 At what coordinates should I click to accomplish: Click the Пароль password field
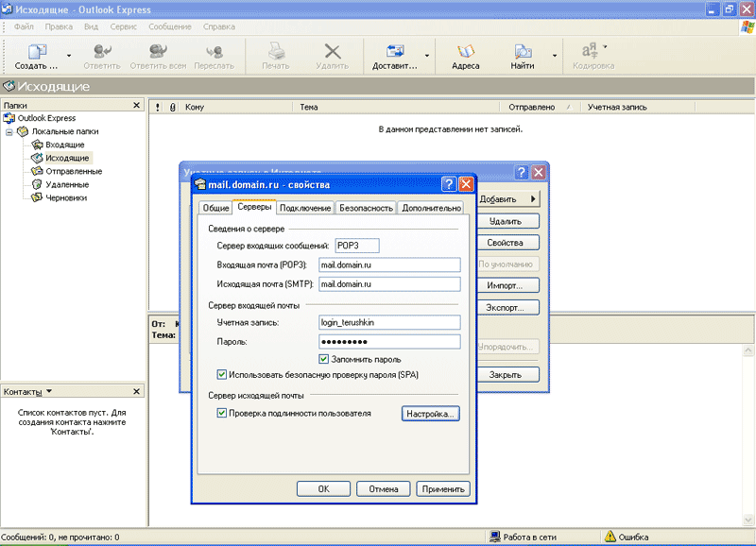pos(389,342)
